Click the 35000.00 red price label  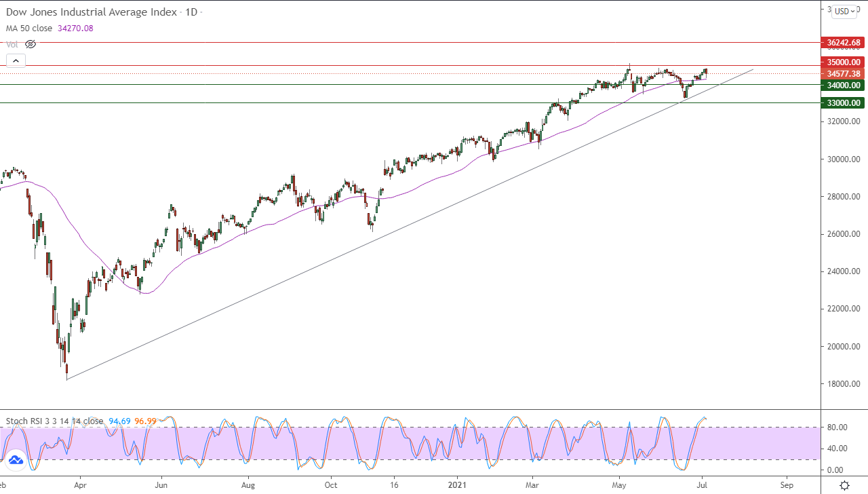pyautogui.click(x=844, y=62)
